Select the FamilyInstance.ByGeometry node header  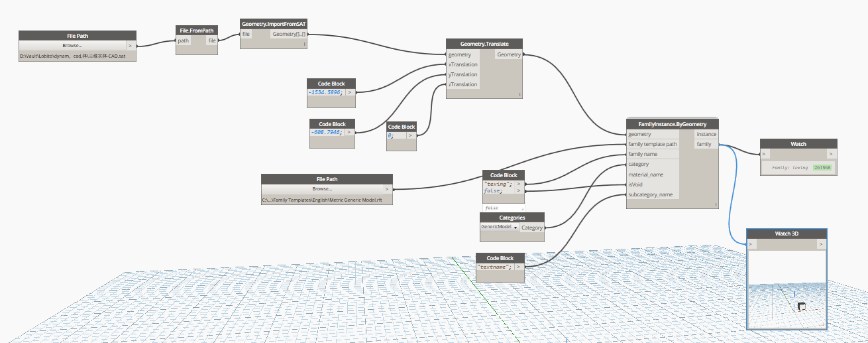(x=672, y=124)
